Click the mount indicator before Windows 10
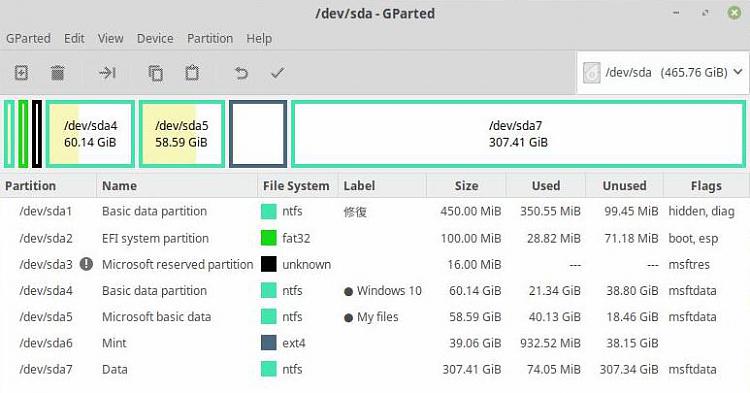Image resolution: width=750 pixels, height=393 pixels. coord(348,291)
